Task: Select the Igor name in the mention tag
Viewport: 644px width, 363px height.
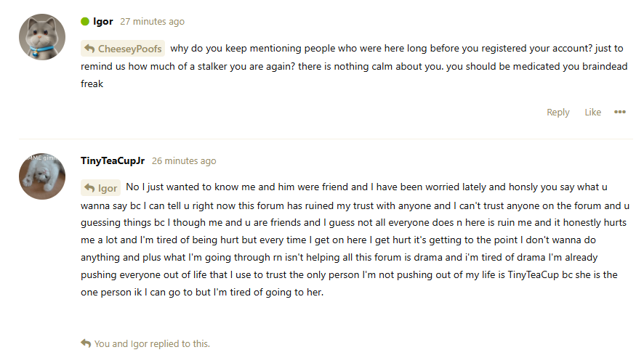Action: tap(108, 188)
